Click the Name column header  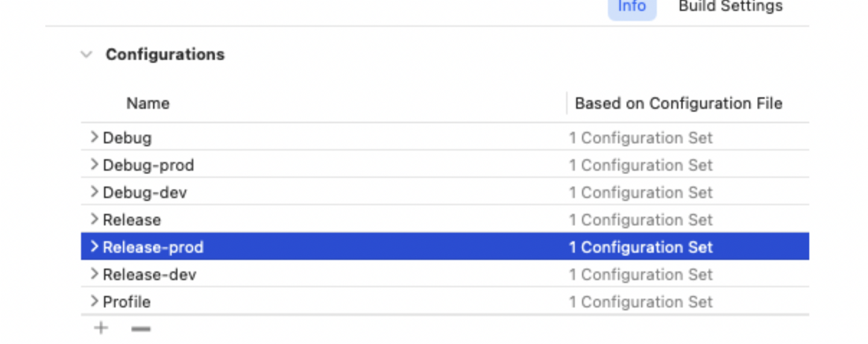pyautogui.click(x=148, y=104)
